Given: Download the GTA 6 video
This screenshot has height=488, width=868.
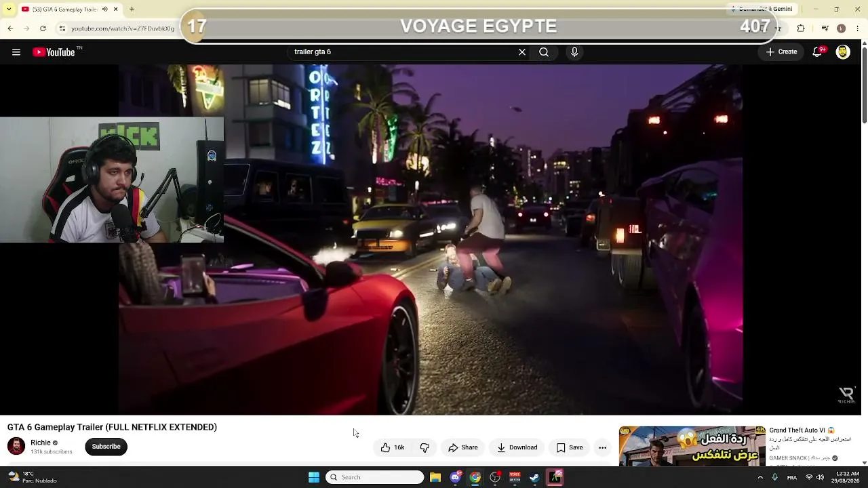Looking at the screenshot, I should [x=517, y=447].
